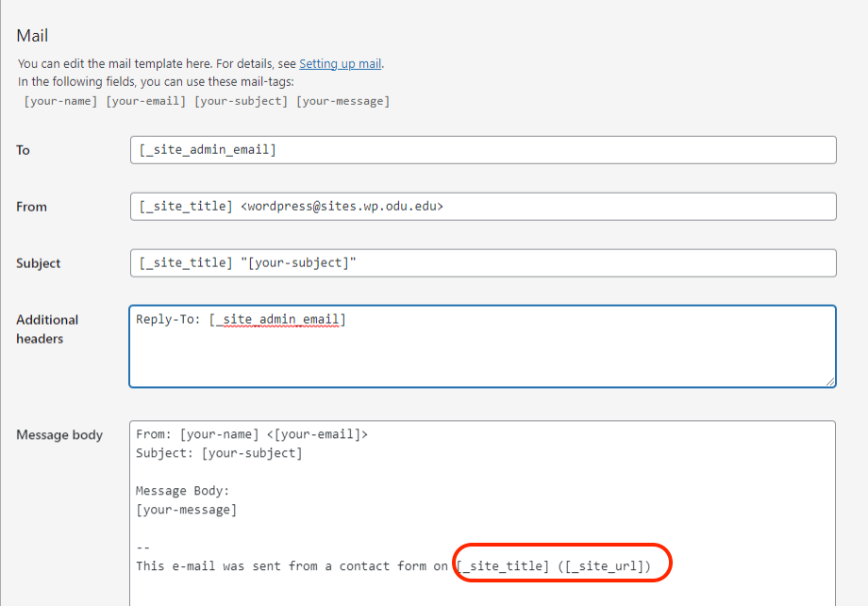Grab the Additional headers resize handle
Viewport: 868px width, 606px height.
tap(829, 381)
